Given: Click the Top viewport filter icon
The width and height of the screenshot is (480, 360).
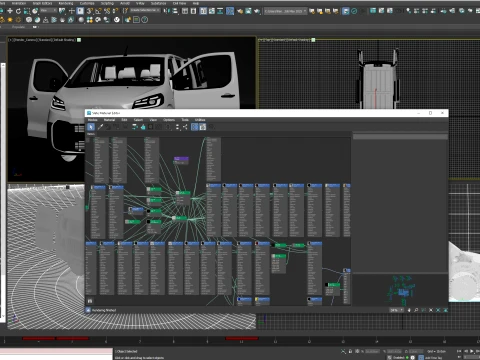Looking at the screenshot, I should click(x=313, y=40).
